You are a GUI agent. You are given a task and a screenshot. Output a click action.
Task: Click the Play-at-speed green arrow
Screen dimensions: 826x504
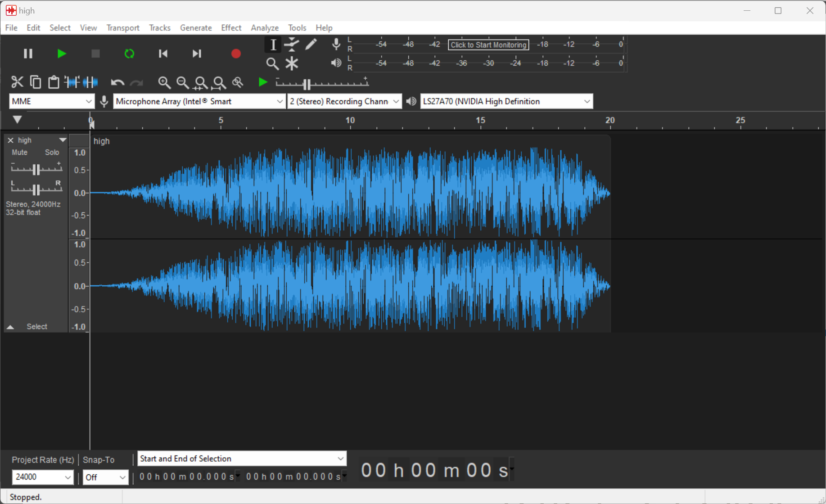(263, 82)
